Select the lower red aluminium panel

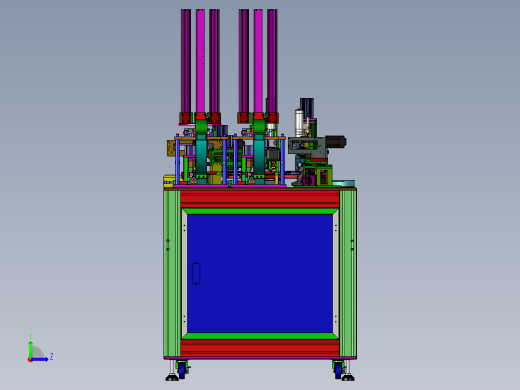(260, 348)
